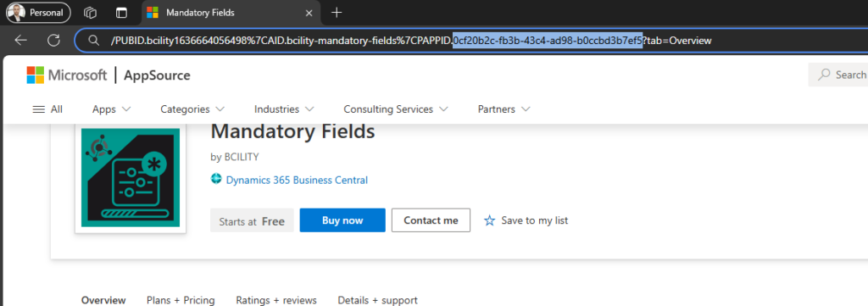Expand the Consulting Services dropdown
Screen dimensions: 868x306
[396, 109]
